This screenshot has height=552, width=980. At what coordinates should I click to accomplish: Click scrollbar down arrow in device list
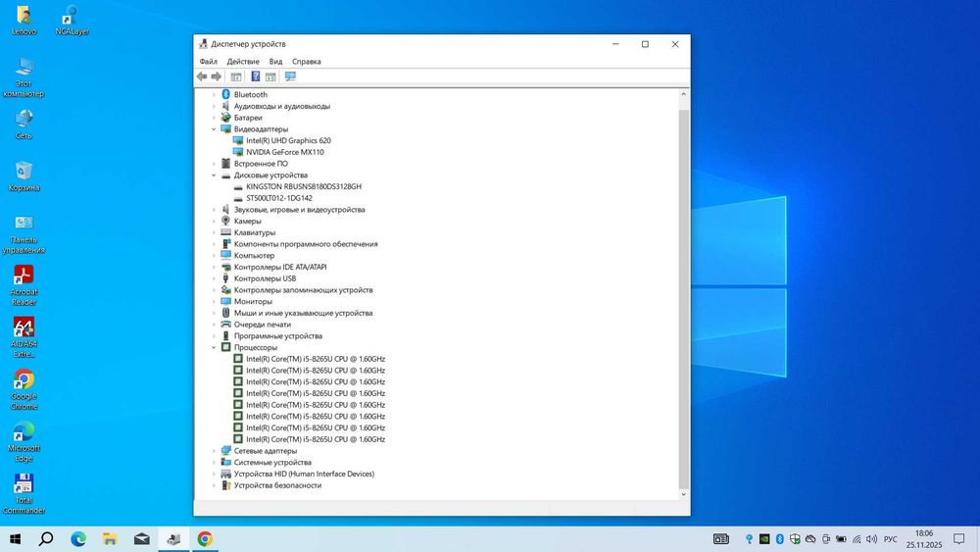(x=683, y=494)
